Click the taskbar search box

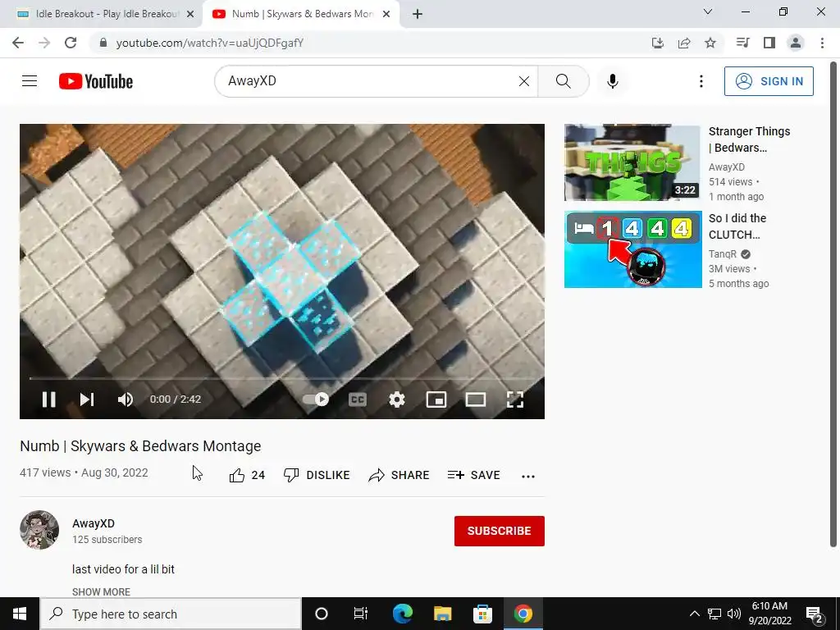pyautogui.click(x=171, y=614)
